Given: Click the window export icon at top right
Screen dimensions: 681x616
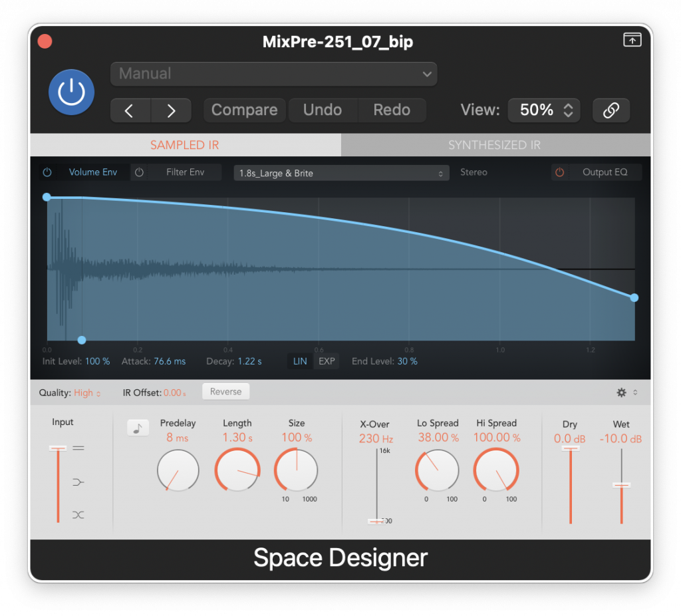Looking at the screenshot, I should [632, 40].
